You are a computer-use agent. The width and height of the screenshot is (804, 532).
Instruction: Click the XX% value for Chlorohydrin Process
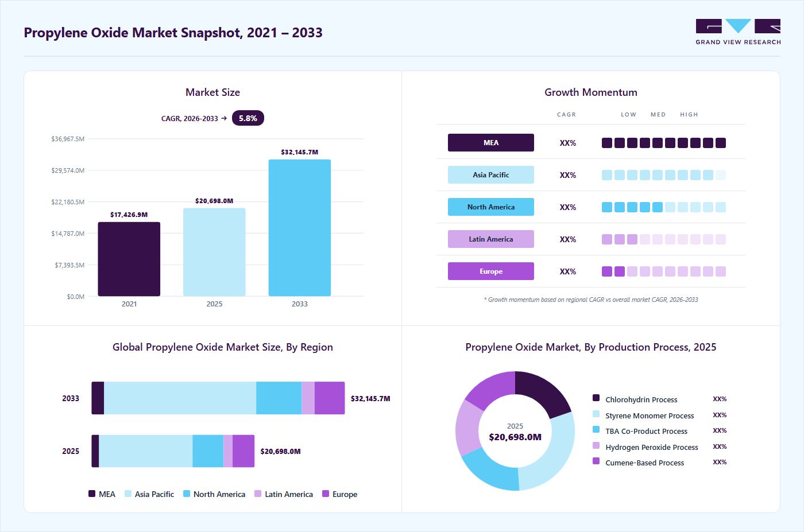click(x=720, y=399)
